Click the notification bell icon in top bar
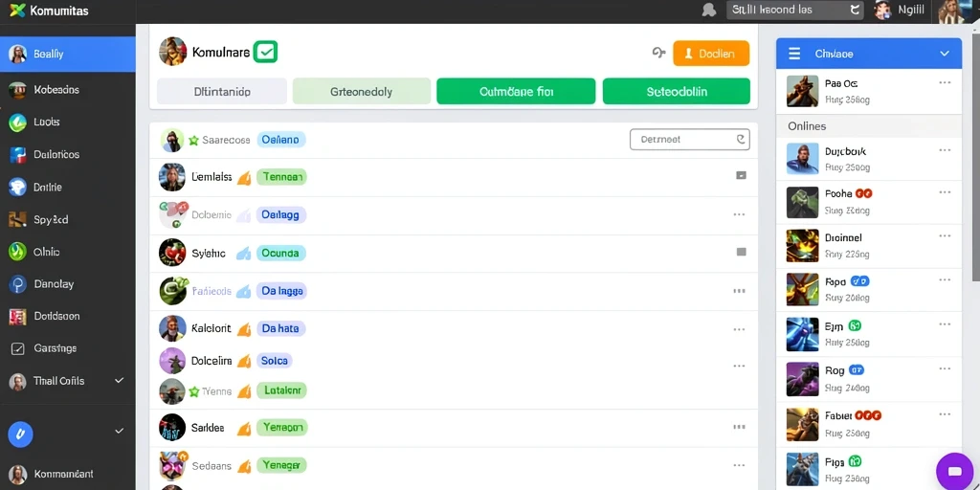This screenshot has width=980, height=490. pyautogui.click(x=709, y=10)
